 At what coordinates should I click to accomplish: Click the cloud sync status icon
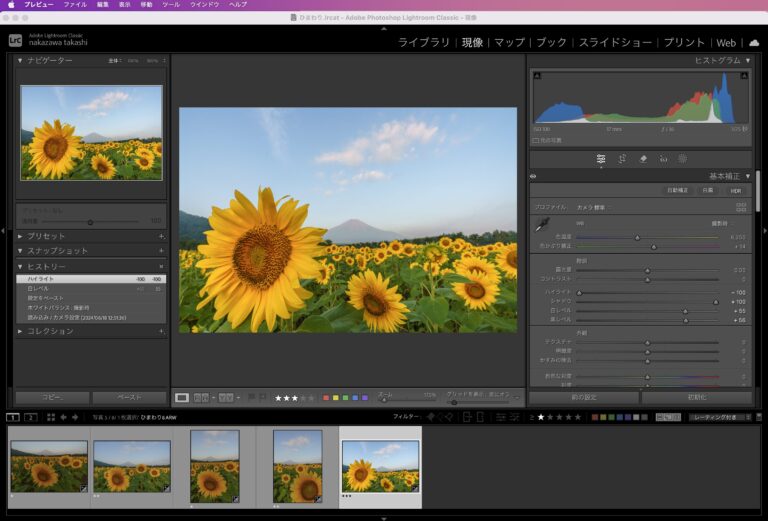coord(753,42)
